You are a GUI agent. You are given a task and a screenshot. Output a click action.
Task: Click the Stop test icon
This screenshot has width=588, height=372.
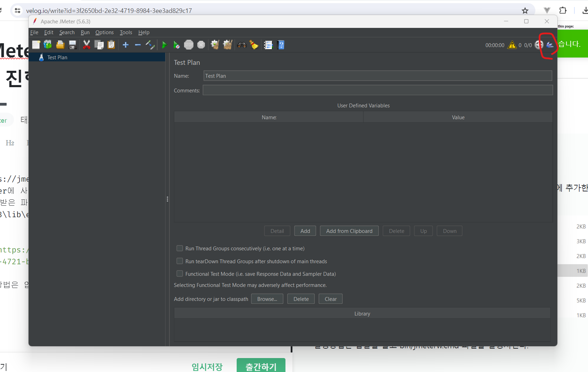coord(189,45)
